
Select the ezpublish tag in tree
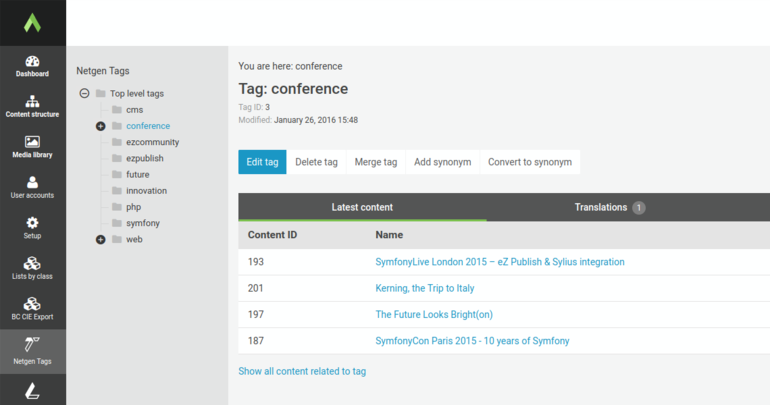[145, 158]
